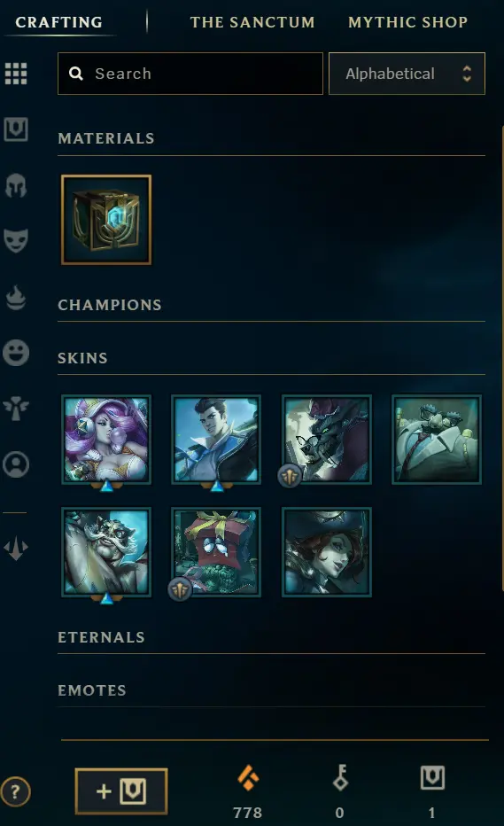This screenshot has width=504, height=826.
Task: Click the sort dropdown arrows
Action: click(x=467, y=74)
